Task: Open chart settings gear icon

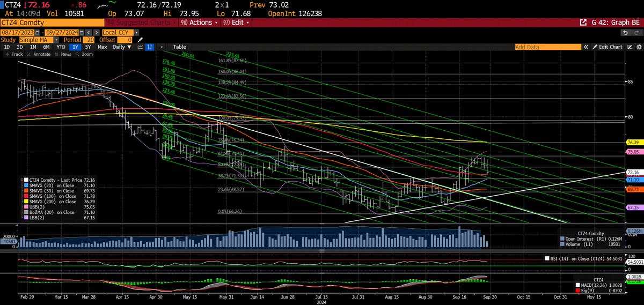Action: click(639, 47)
